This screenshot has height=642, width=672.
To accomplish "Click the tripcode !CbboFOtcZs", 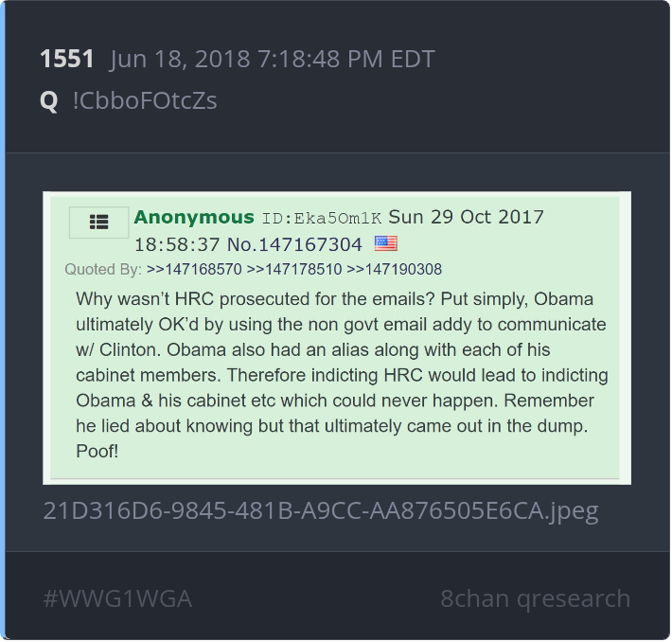I will click(x=145, y=101).
